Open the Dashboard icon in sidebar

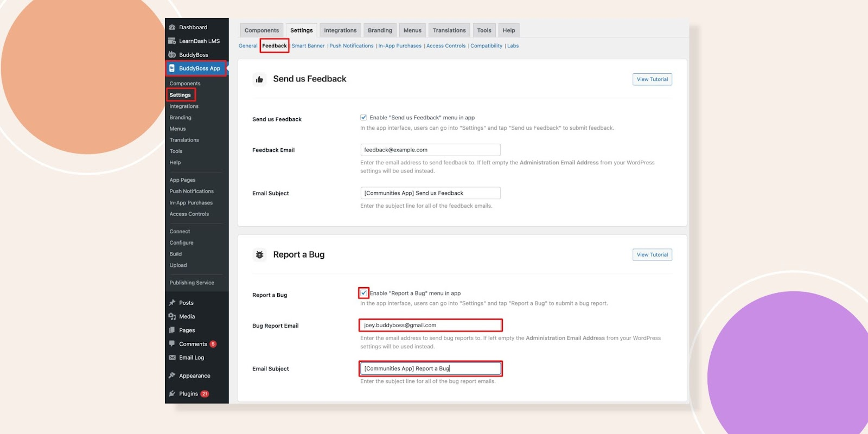tap(172, 27)
